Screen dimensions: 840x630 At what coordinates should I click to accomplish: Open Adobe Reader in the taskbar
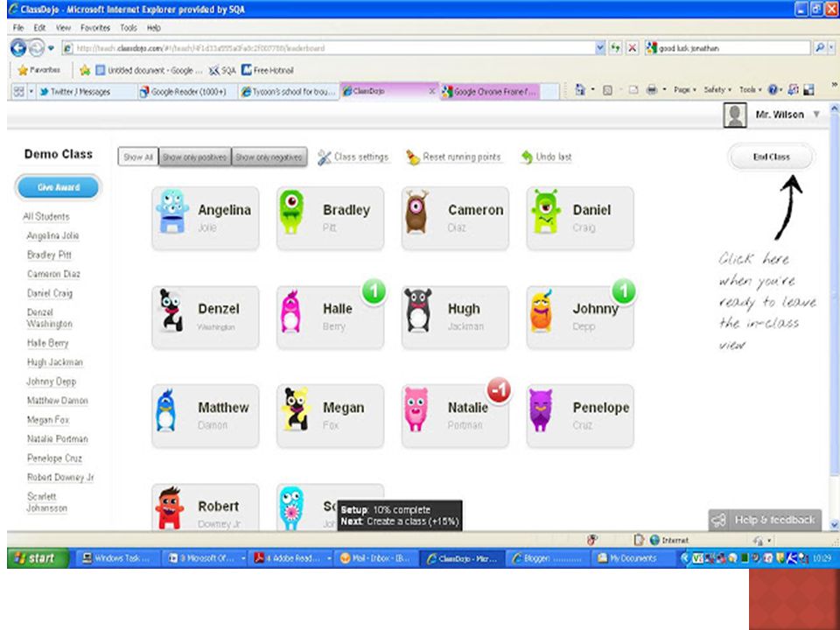292,558
